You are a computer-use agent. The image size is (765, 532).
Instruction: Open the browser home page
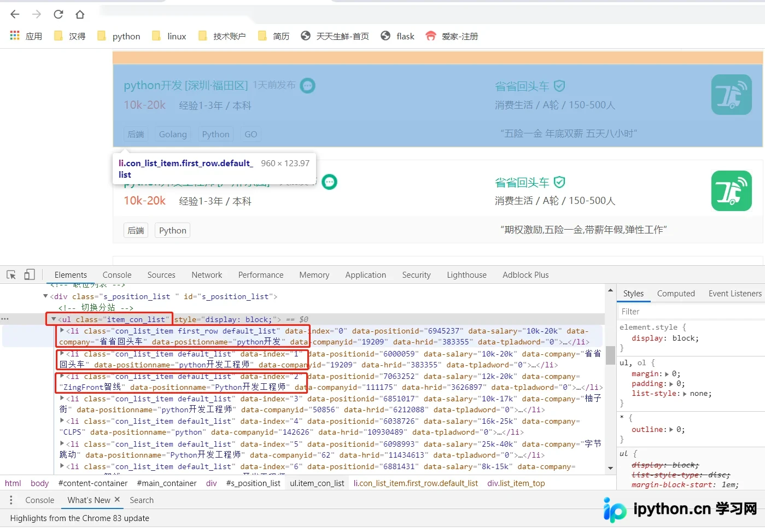pos(80,14)
